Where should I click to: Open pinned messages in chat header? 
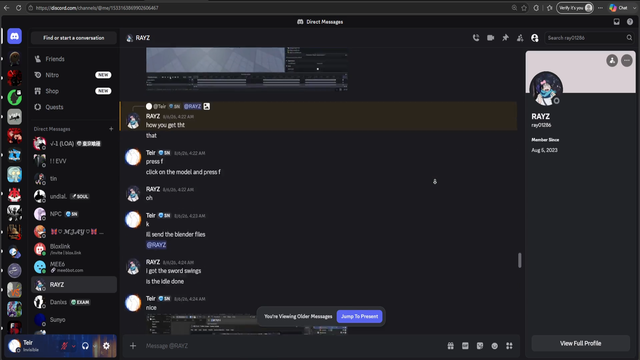[505, 38]
